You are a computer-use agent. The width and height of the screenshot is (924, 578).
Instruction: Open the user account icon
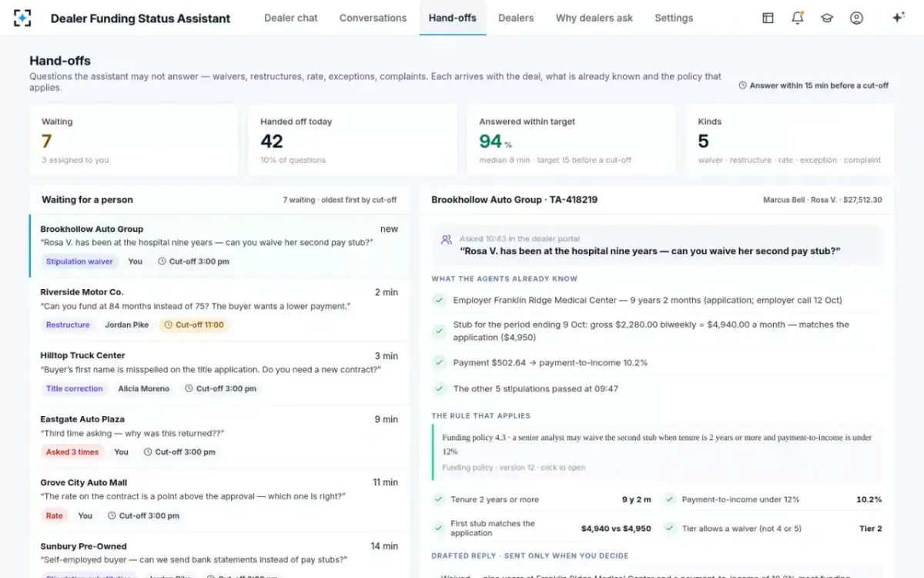(x=856, y=18)
